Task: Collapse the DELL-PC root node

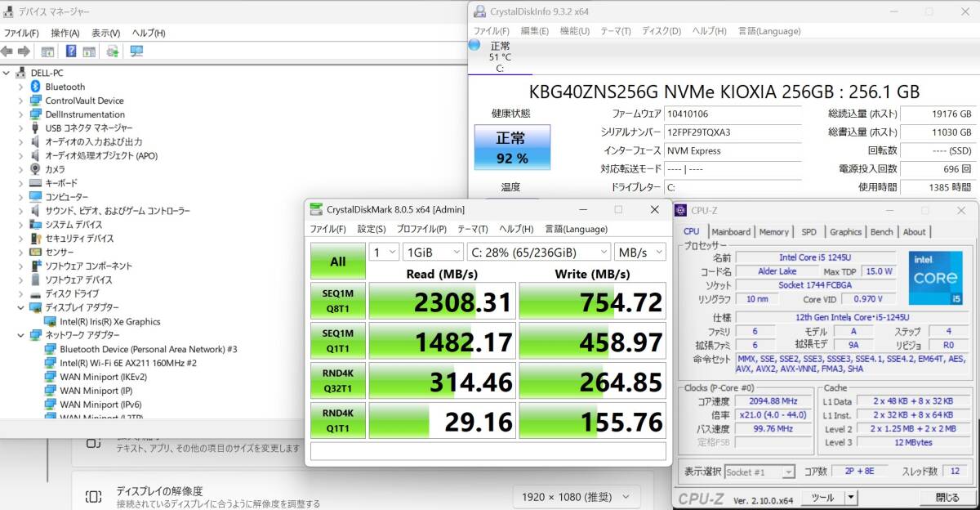Action: pyautogui.click(x=7, y=73)
